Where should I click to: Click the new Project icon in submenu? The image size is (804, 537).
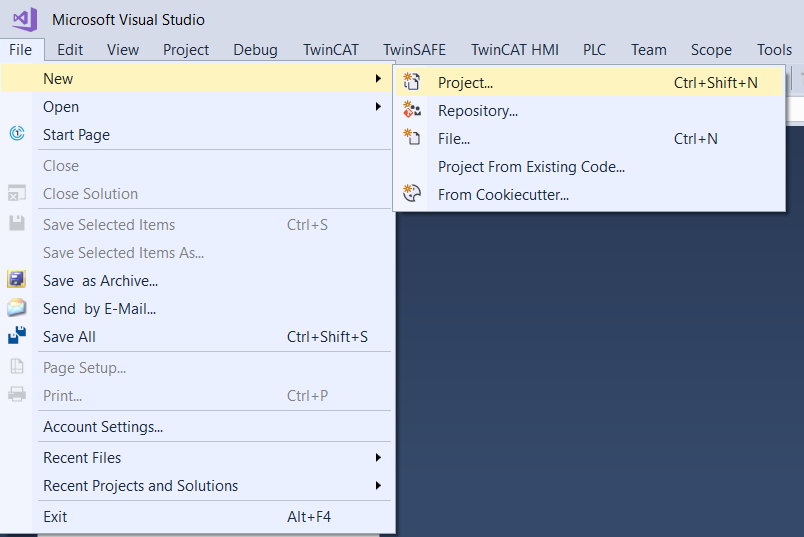(412, 82)
